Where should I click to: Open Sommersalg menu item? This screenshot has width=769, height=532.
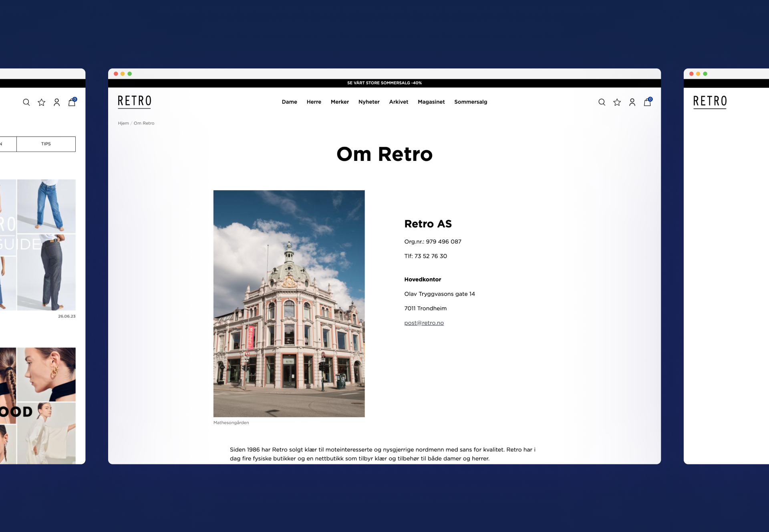471,102
